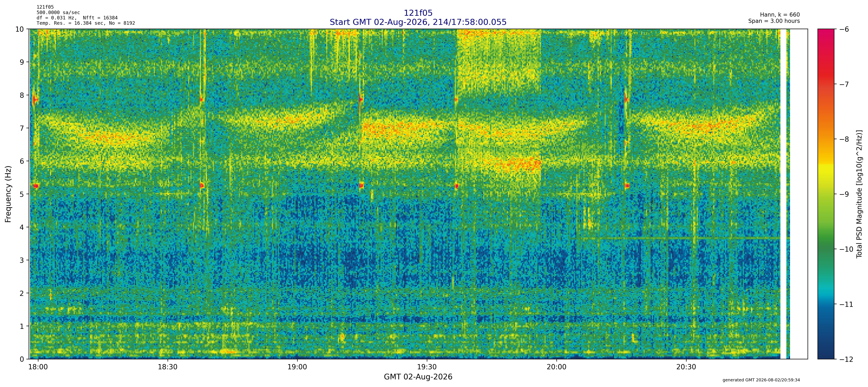Screen dimensions: 868x387
Task: Select the "Start GMT 02-Aug-2026, 214/17:58:00.055" subtitle
Action: (418, 22)
